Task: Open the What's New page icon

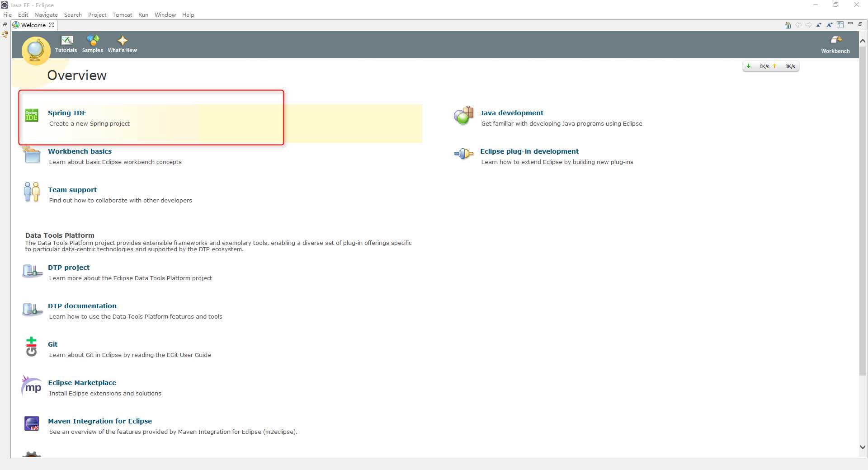Action: click(x=123, y=40)
